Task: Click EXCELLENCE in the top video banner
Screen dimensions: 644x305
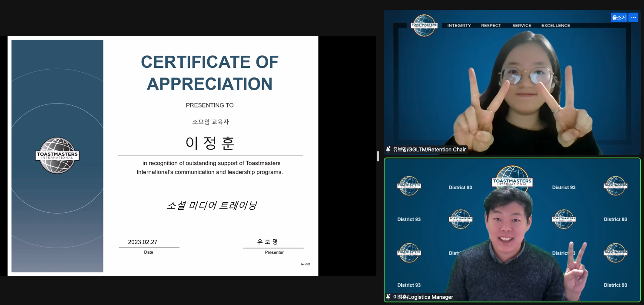Action: click(556, 26)
